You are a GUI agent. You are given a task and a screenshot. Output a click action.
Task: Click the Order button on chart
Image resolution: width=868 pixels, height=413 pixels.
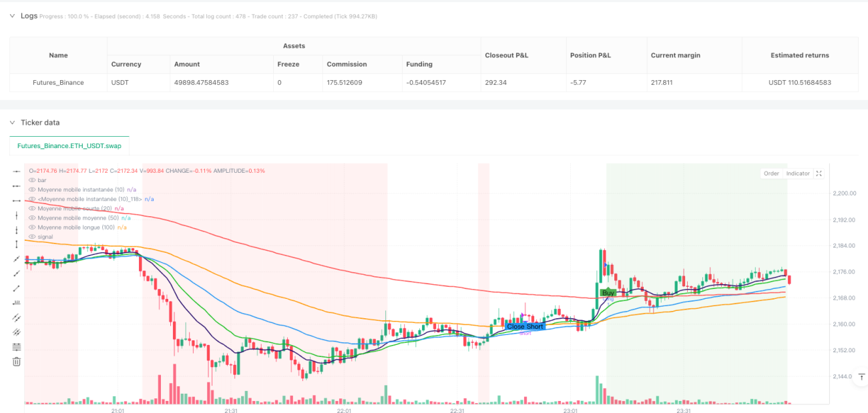[x=771, y=173]
